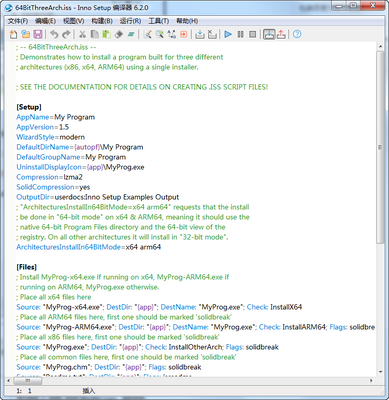Click the [Setup] section header
The image size is (389, 400).
coord(29,107)
